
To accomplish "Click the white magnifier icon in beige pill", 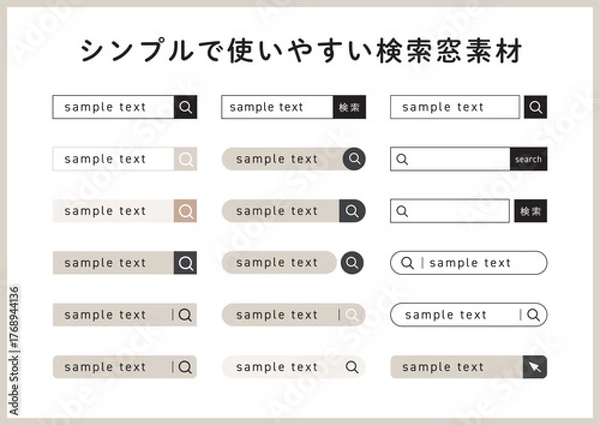I will click(351, 315).
